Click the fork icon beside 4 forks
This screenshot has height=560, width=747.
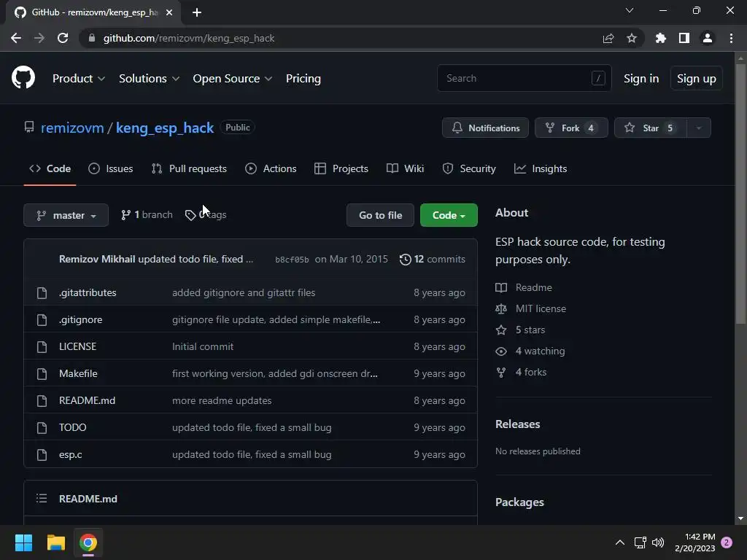[x=501, y=373]
